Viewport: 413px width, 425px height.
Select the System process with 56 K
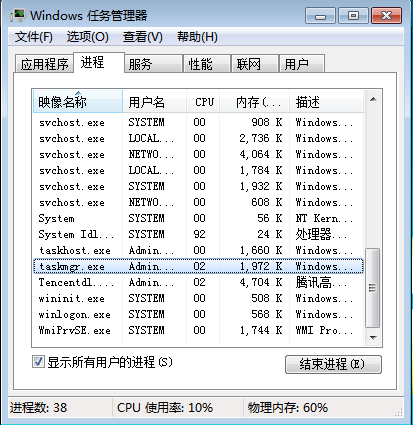[x=198, y=218]
